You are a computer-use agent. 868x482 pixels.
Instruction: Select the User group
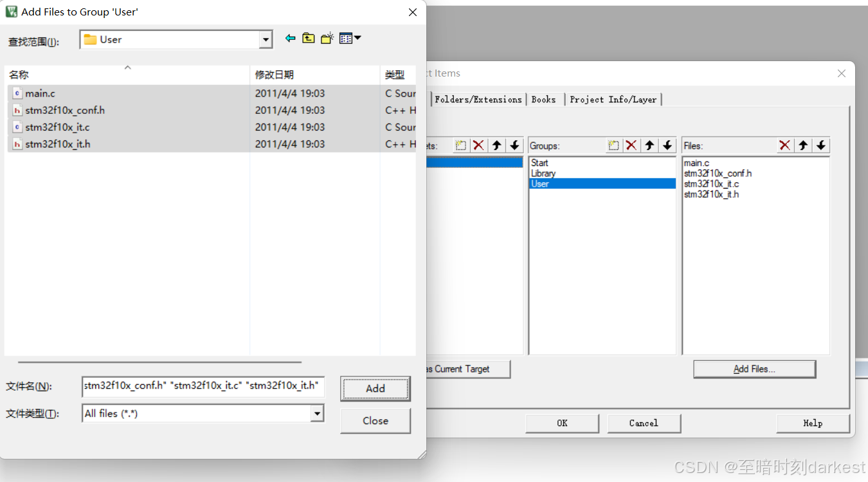point(602,183)
